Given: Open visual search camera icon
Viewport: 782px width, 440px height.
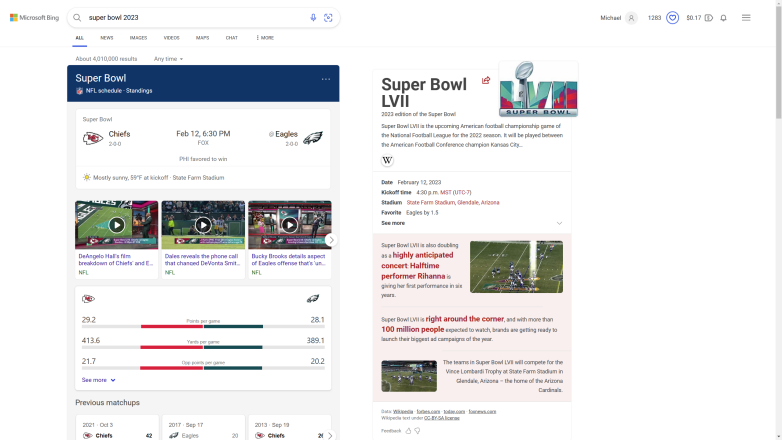Looking at the screenshot, I should click(328, 17).
